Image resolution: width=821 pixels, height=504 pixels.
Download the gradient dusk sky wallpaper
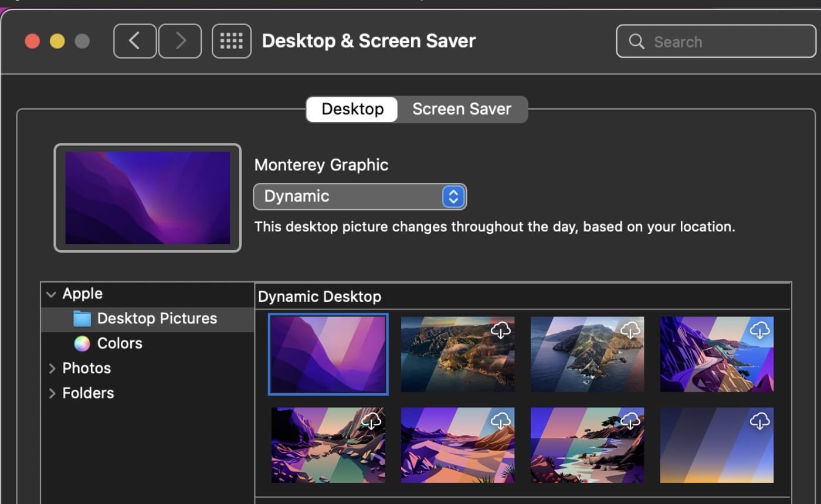[x=760, y=421]
